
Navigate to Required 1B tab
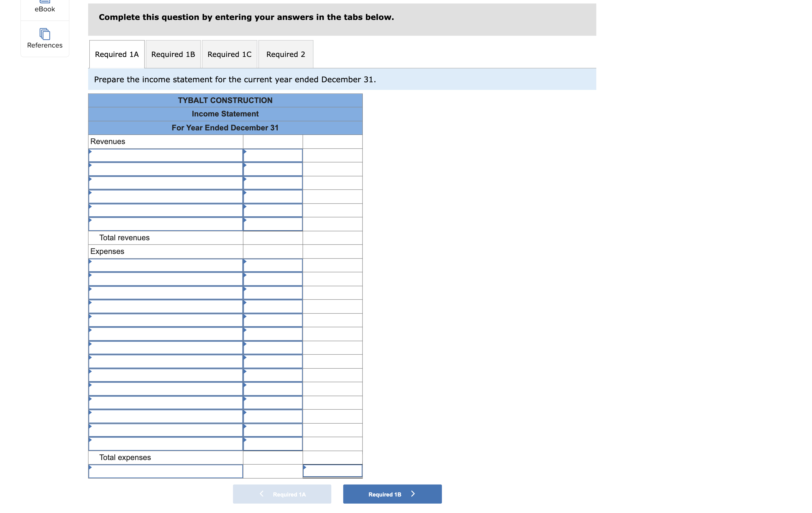tap(174, 54)
